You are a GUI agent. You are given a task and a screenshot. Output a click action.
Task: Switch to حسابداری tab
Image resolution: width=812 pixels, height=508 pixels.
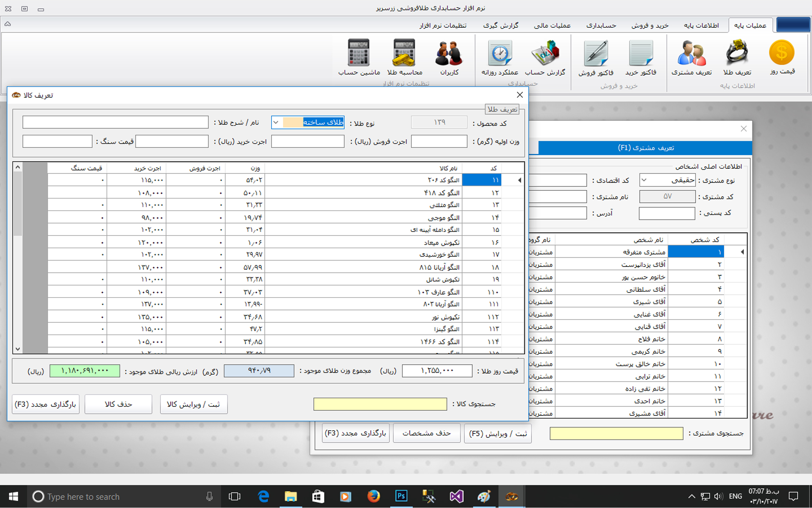click(x=601, y=25)
